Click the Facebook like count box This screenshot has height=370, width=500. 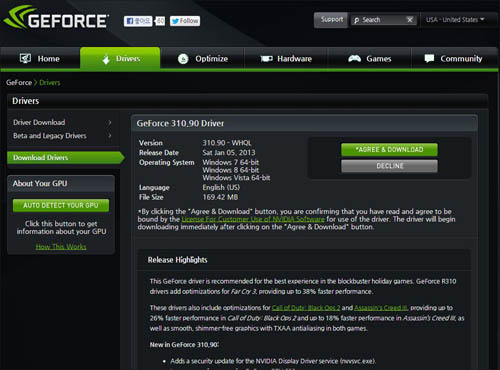(160, 21)
